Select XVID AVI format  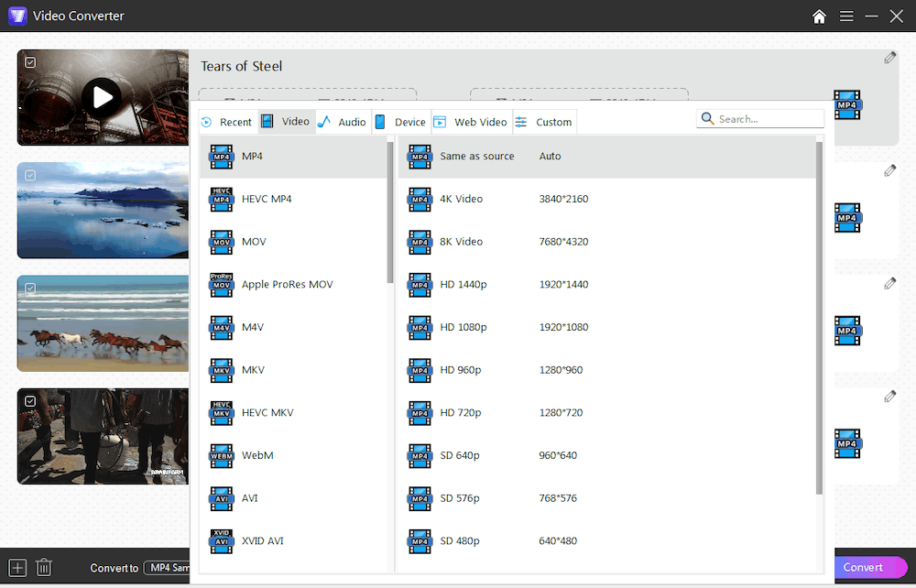point(293,540)
